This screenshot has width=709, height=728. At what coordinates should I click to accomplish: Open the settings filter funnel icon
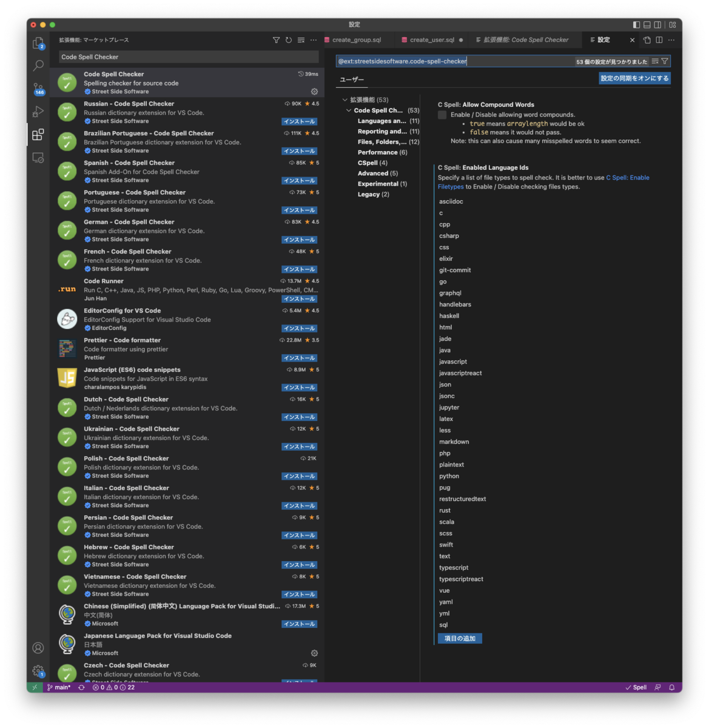[665, 61]
